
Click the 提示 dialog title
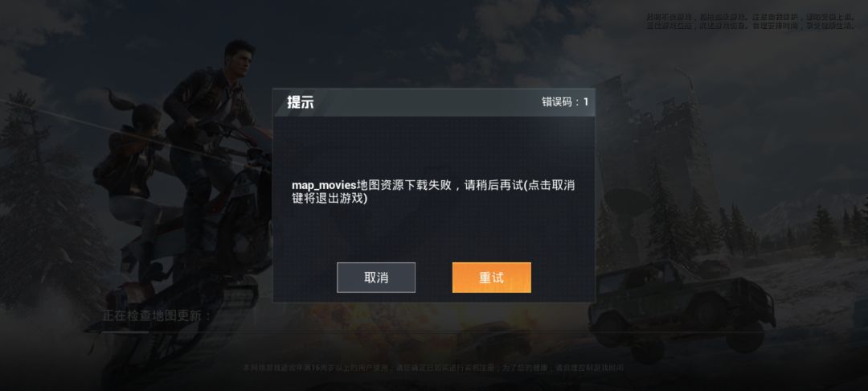[300, 102]
